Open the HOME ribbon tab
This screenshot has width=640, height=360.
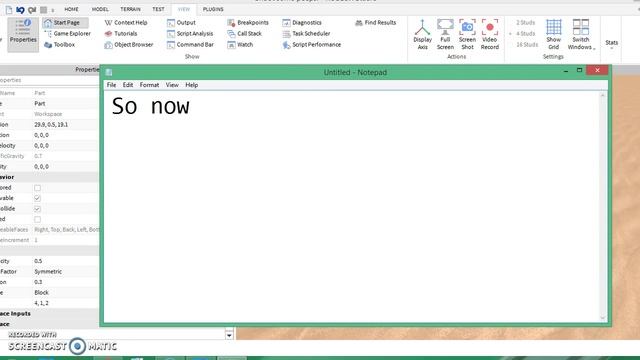(71, 9)
